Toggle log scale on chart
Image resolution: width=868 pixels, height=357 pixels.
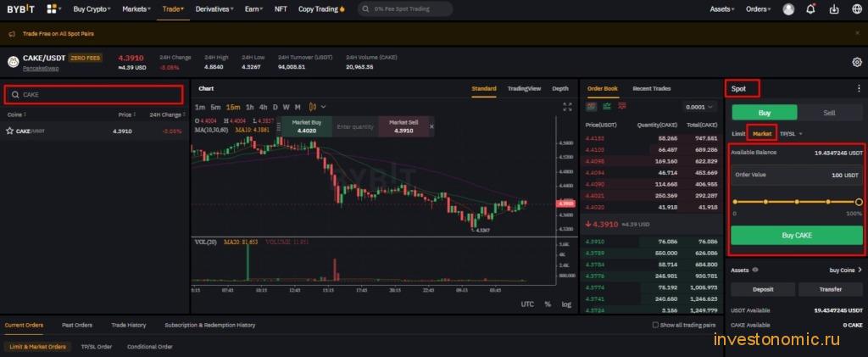point(566,304)
